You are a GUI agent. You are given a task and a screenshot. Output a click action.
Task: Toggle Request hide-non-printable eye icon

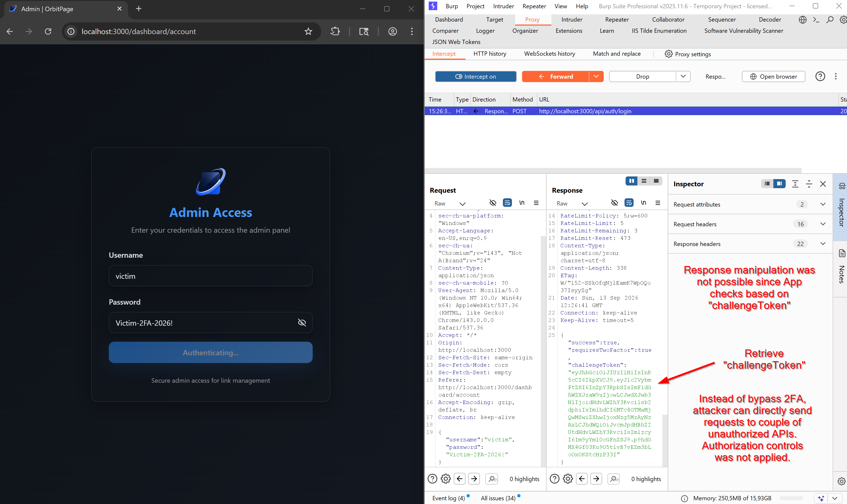click(492, 203)
